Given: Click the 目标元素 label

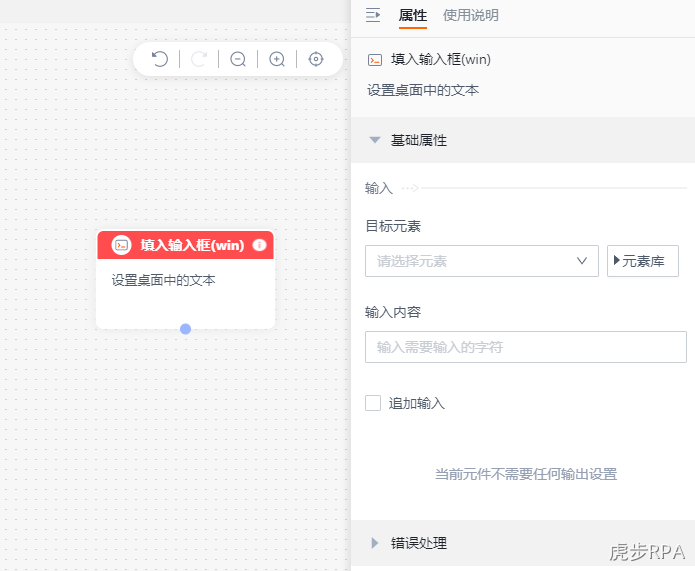Looking at the screenshot, I should (393, 227).
